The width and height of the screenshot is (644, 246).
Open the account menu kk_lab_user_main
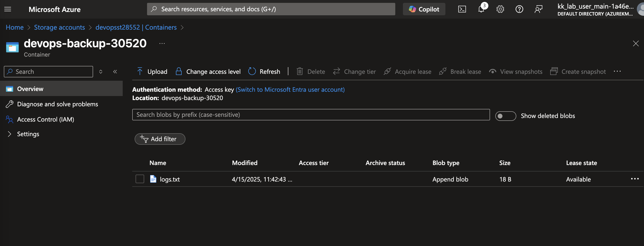[x=600, y=9]
